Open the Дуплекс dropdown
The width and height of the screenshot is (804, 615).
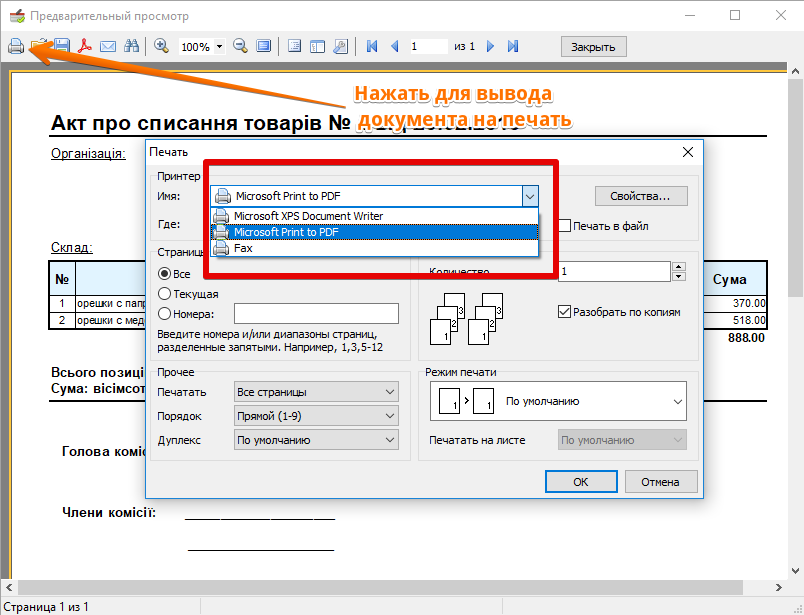point(316,440)
